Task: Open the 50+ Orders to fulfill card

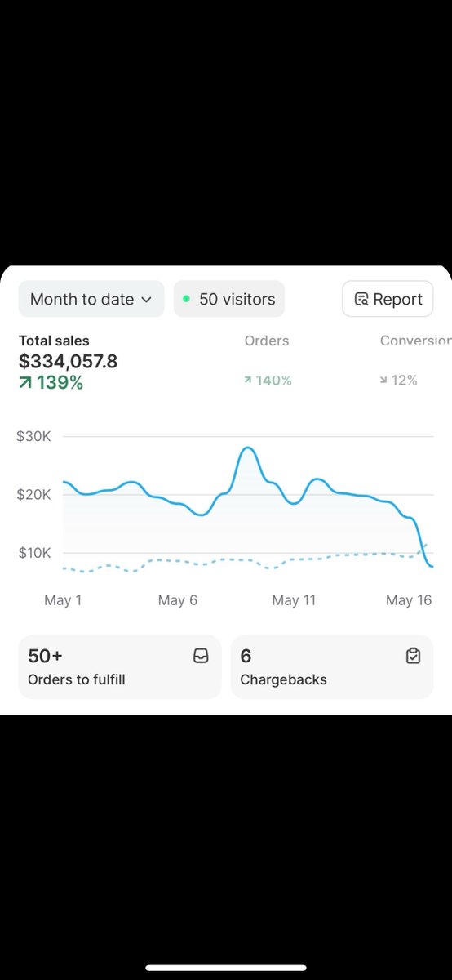Action: pyautogui.click(x=120, y=667)
